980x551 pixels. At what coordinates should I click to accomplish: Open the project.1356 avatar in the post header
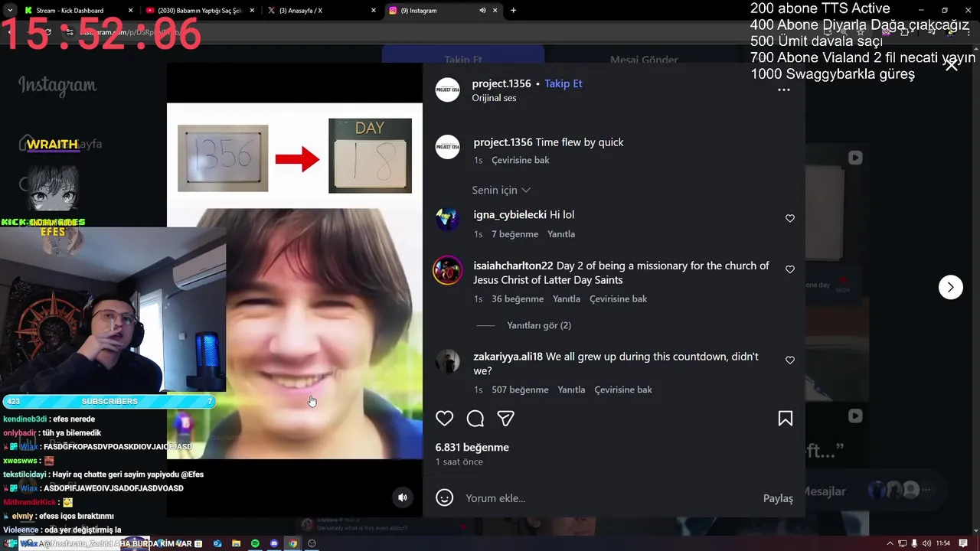pos(448,90)
